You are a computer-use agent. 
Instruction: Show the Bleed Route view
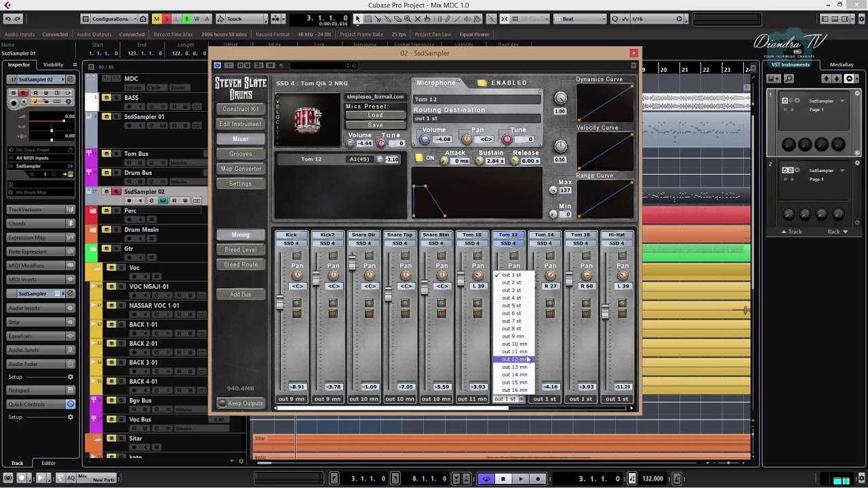(241, 264)
